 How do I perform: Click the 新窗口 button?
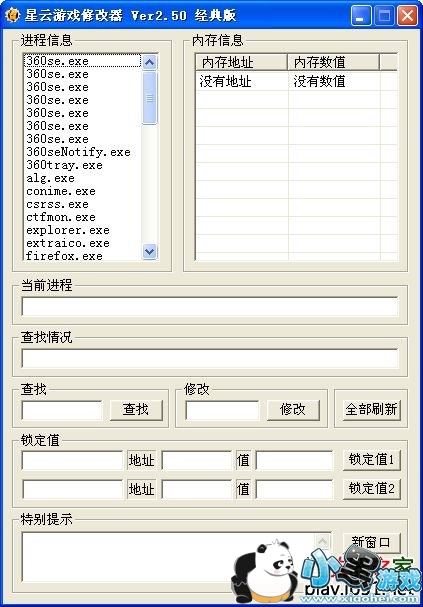click(x=372, y=542)
